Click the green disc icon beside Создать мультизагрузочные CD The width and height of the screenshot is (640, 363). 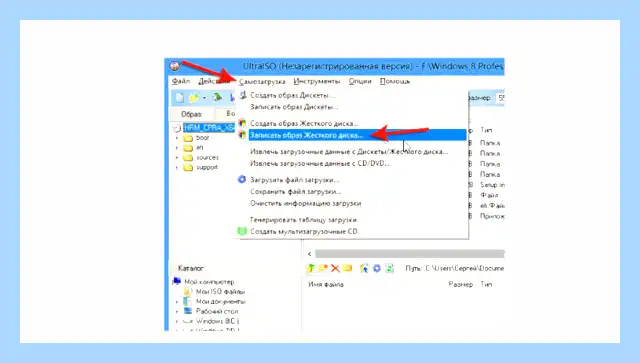[242, 231]
